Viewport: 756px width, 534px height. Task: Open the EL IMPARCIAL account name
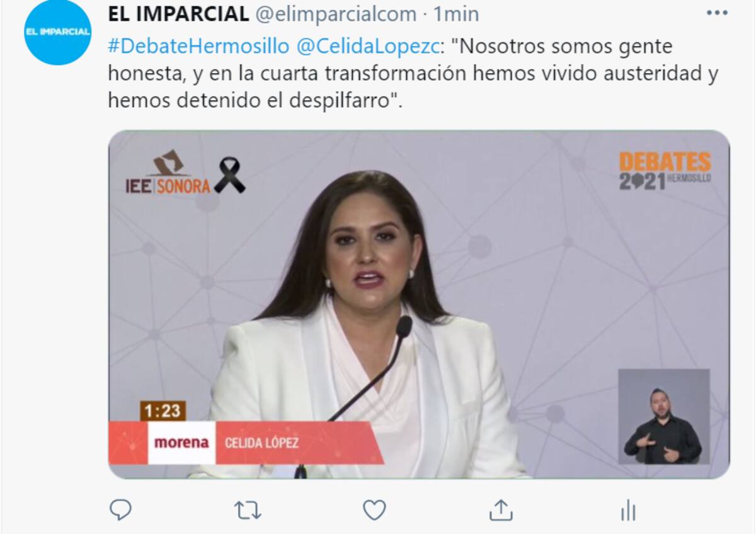[178, 14]
